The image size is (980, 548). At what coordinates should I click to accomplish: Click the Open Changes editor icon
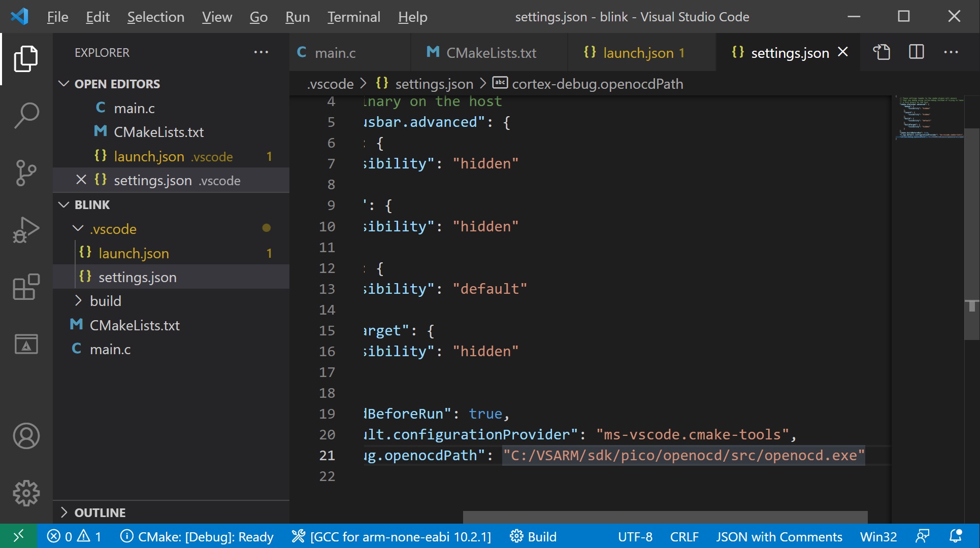click(x=881, y=52)
